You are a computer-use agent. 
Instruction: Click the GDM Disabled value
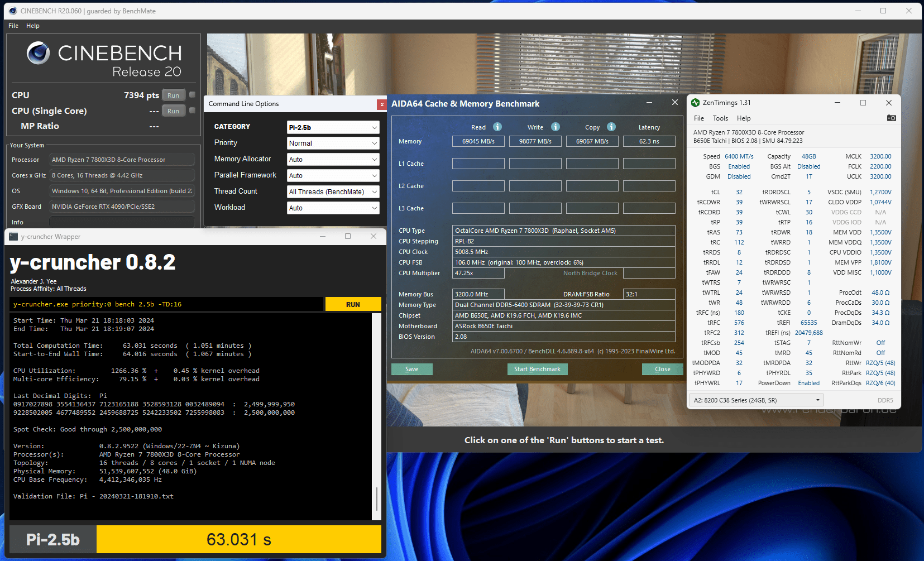click(739, 176)
